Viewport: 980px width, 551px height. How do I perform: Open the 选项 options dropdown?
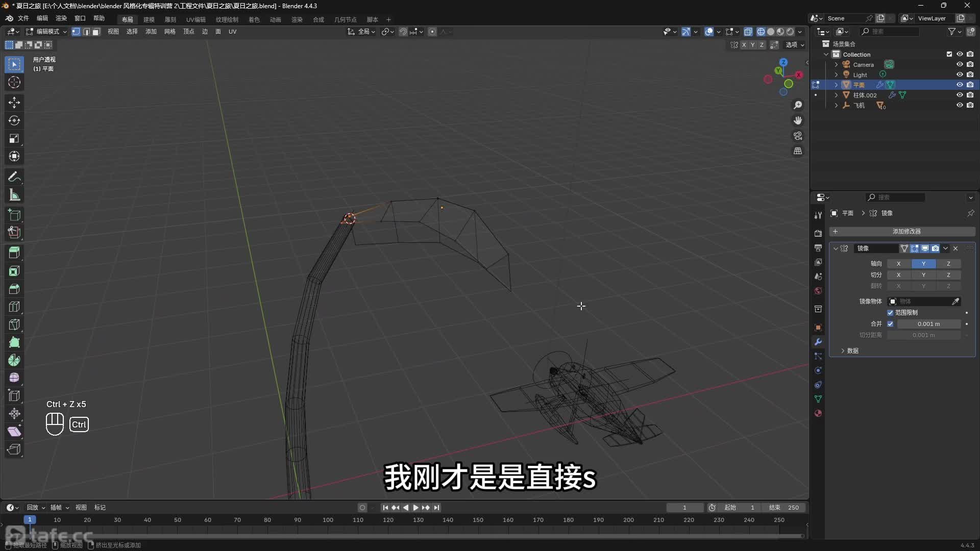click(795, 45)
